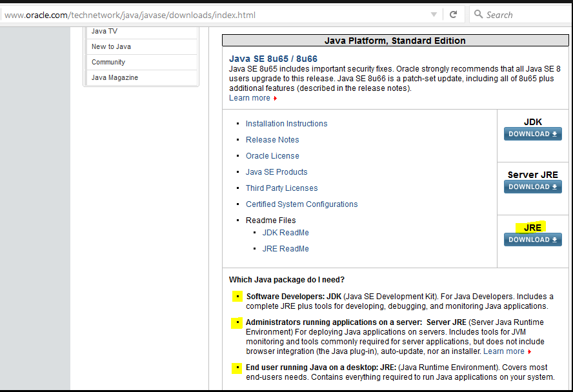Open the Oracle License link
The width and height of the screenshot is (573, 392).
[x=272, y=156]
